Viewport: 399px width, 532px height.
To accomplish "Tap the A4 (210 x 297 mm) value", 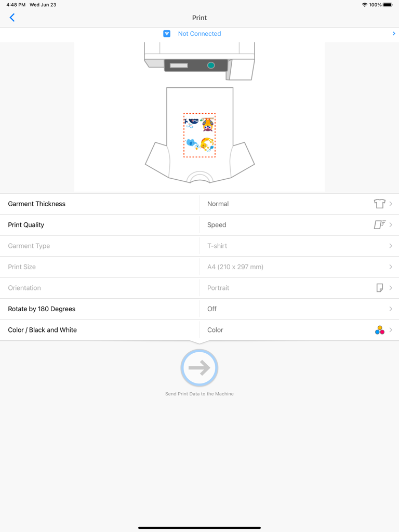I will (x=235, y=267).
